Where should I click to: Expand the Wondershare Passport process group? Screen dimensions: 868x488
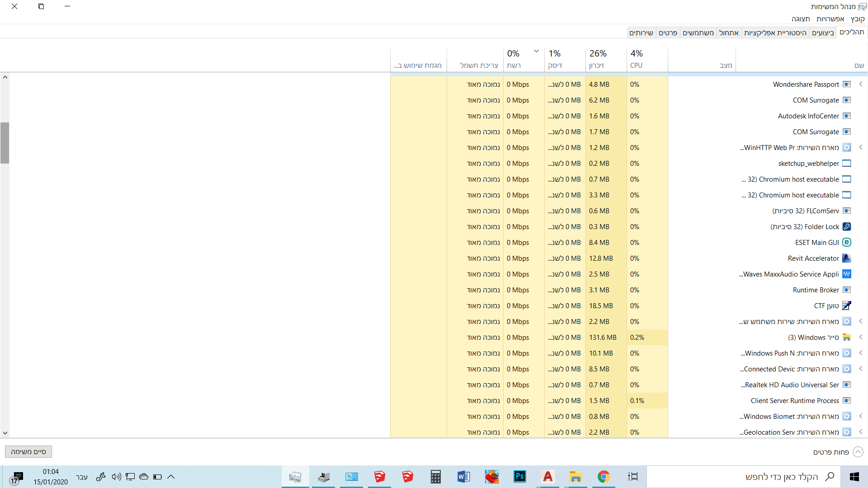pos(860,84)
